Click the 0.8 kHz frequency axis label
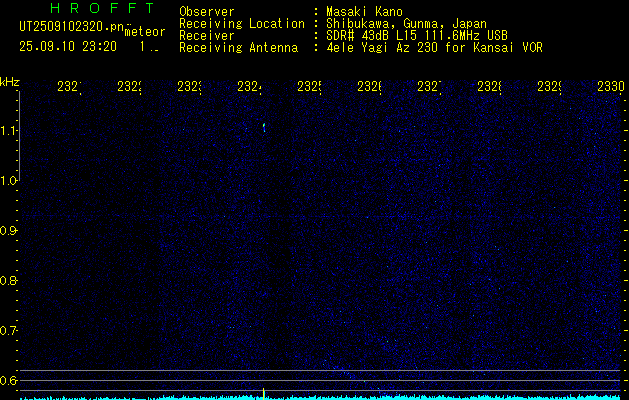Viewport: 629px width, 400px height. pyautogui.click(x=9, y=280)
